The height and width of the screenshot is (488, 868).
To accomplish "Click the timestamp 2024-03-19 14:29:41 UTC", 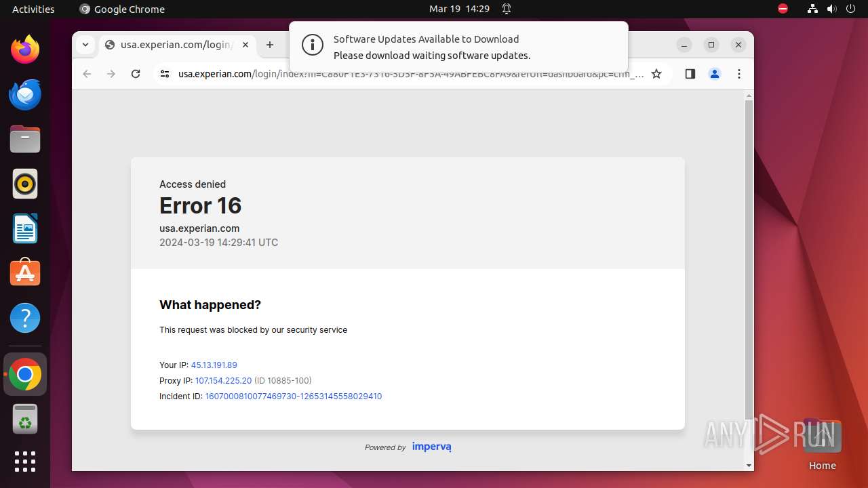I will 218,243.
